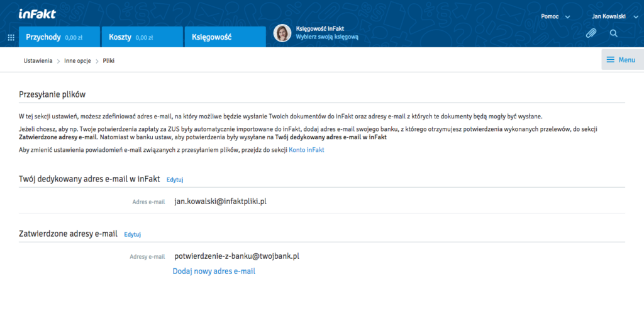
Task: Click Edytuj next to Zatwierdzone adresy e-mail
Action: 132,234
